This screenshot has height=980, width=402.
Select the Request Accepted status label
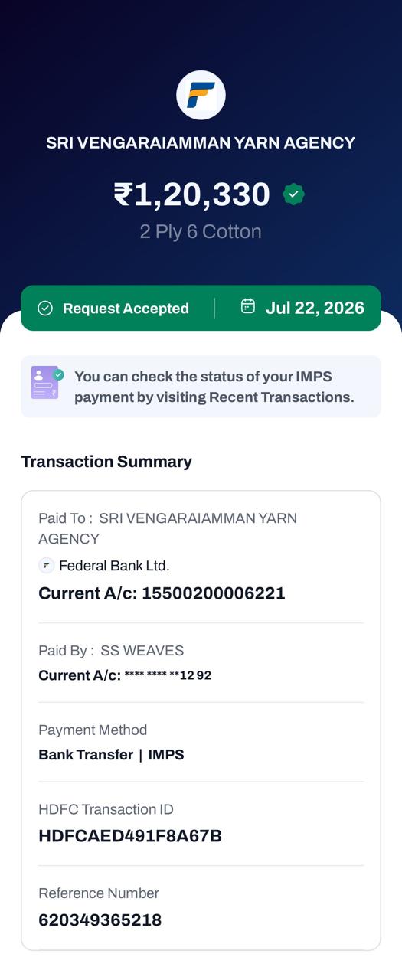(126, 308)
